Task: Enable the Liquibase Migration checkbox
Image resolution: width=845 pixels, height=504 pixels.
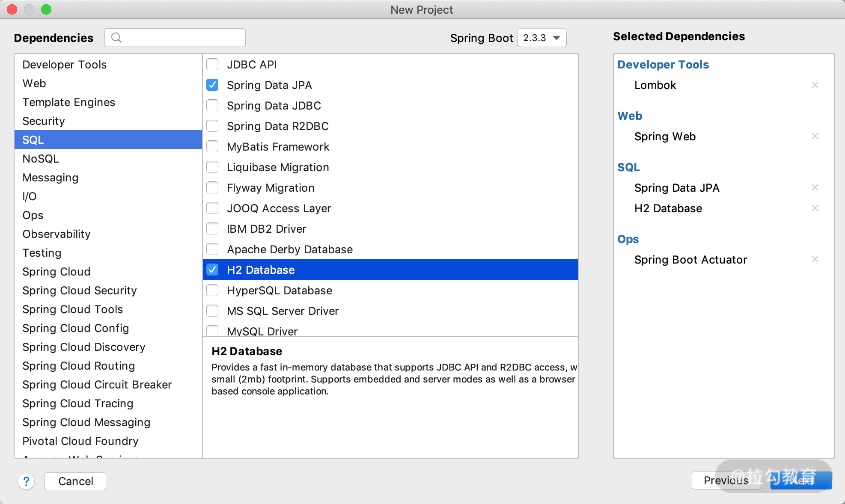Action: (212, 167)
